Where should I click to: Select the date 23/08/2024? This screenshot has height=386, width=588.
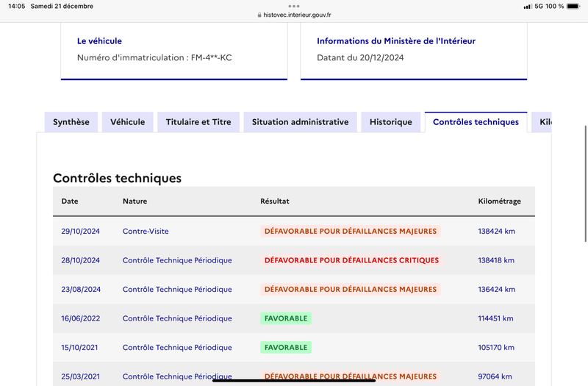(x=81, y=289)
